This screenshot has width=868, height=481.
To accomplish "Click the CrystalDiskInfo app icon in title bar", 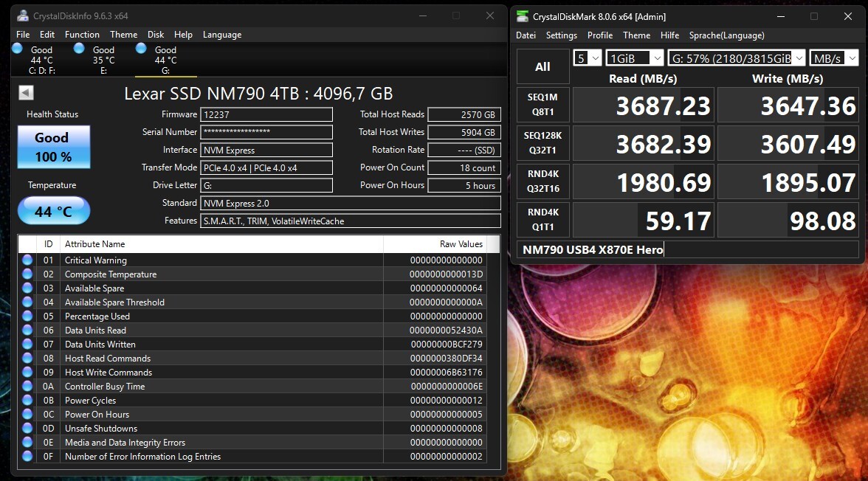I will (23, 15).
